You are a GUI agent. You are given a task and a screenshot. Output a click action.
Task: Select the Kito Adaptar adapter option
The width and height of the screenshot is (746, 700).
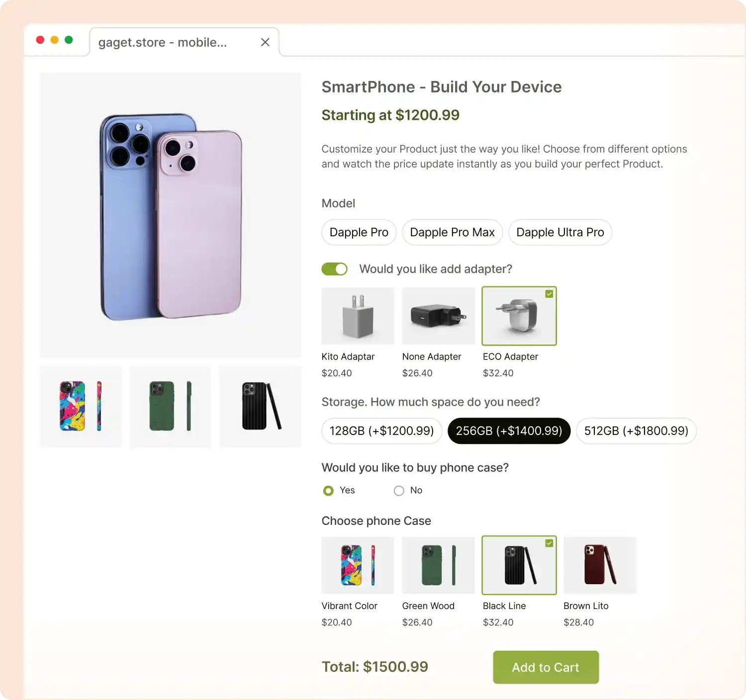pyautogui.click(x=358, y=316)
